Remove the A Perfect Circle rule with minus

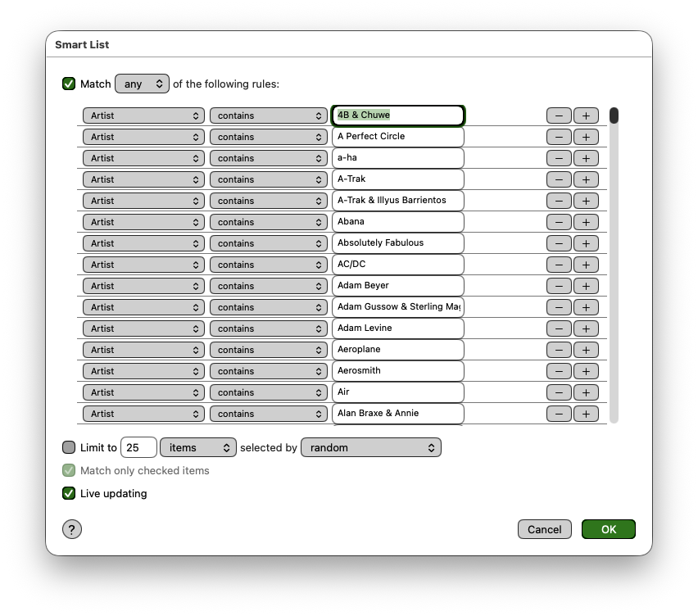(559, 137)
